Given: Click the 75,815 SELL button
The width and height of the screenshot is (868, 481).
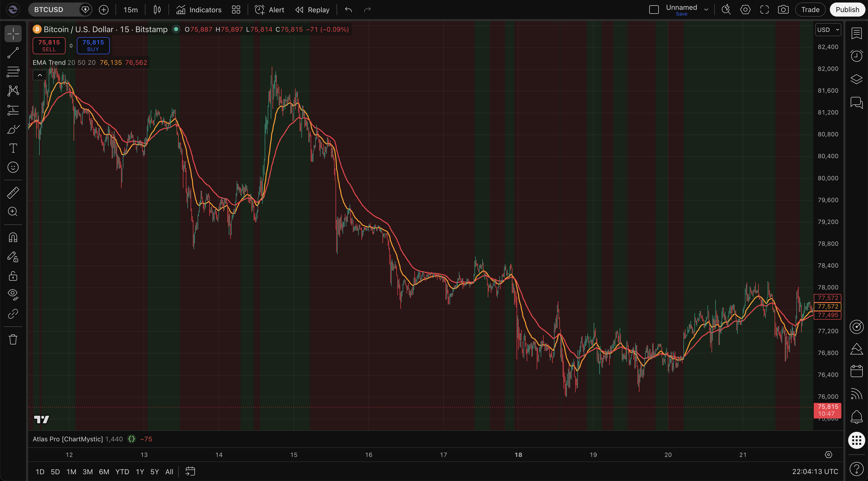Looking at the screenshot, I should click(x=49, y=45).
